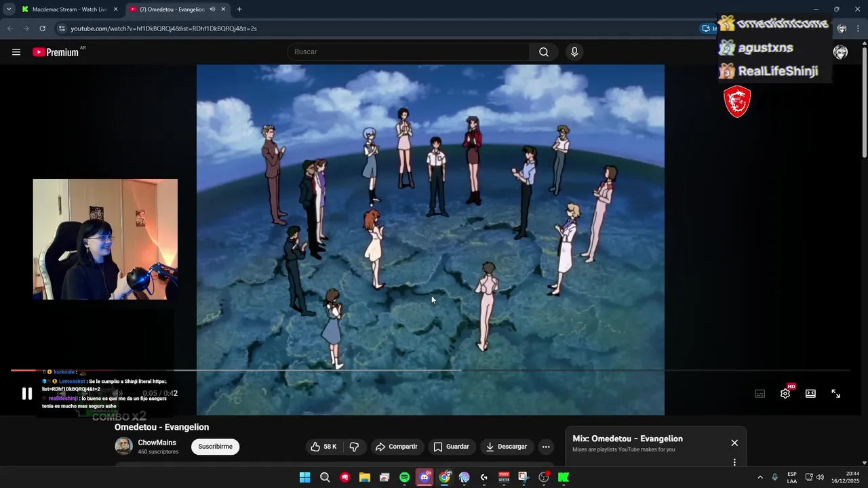The height and width of the screenshot is (488, 868).
Task: Click the tray microphone icon
Action: (775, 477)
